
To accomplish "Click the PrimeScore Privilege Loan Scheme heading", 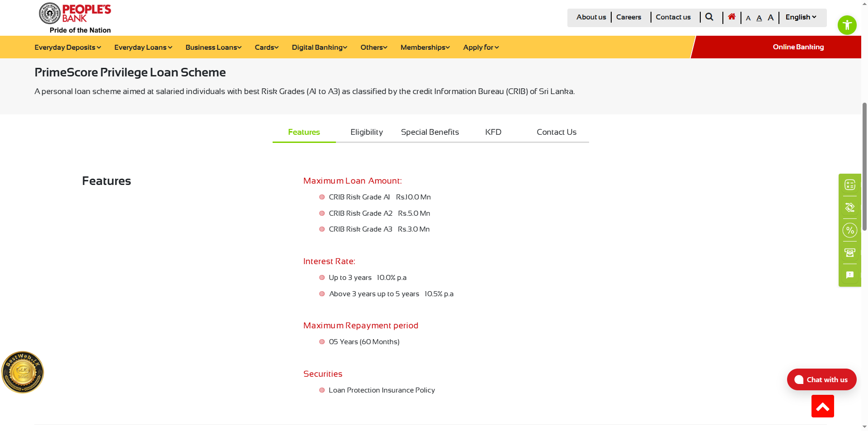I will pyautogui.click(x=130, y=72).
